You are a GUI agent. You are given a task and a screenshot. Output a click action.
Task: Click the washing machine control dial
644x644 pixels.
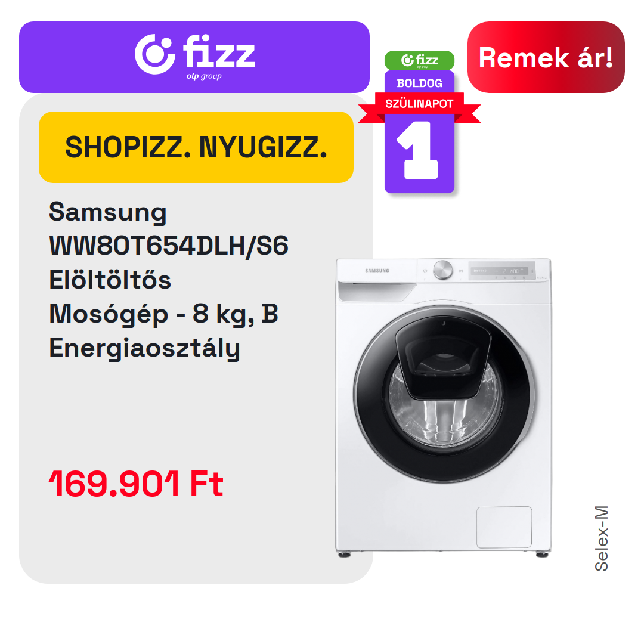click(x=442, y=270)
